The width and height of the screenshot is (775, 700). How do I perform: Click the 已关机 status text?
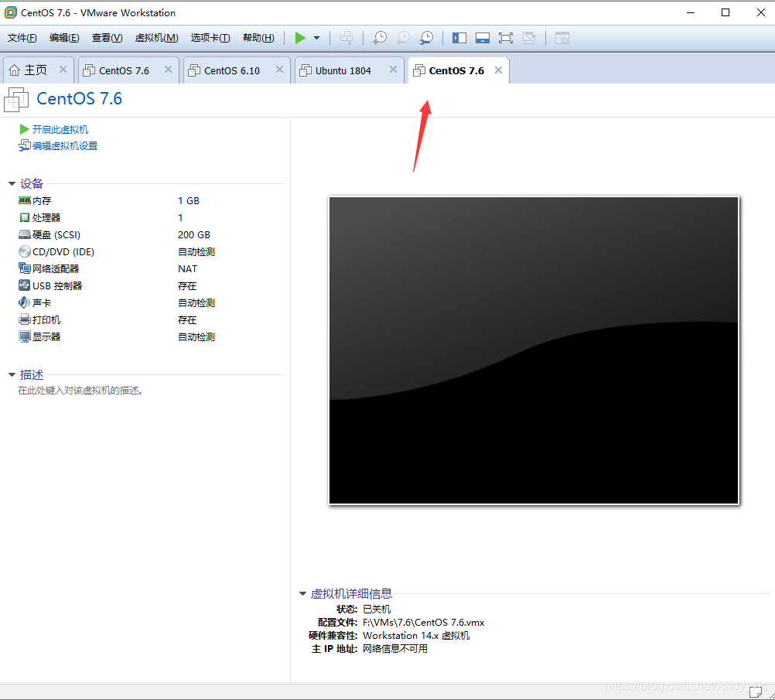pos(377,609)
